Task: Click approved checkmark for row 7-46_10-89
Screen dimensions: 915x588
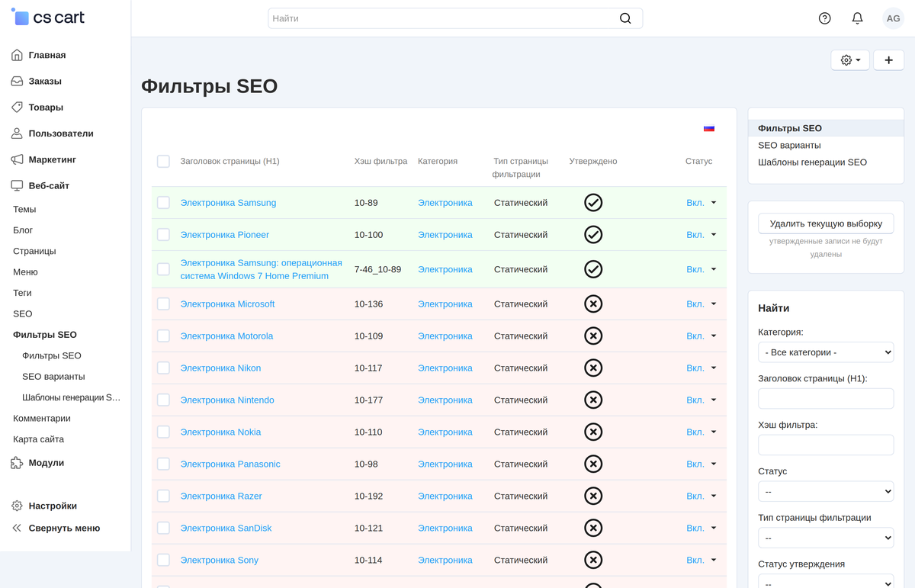Action: (x=593, y=269)
